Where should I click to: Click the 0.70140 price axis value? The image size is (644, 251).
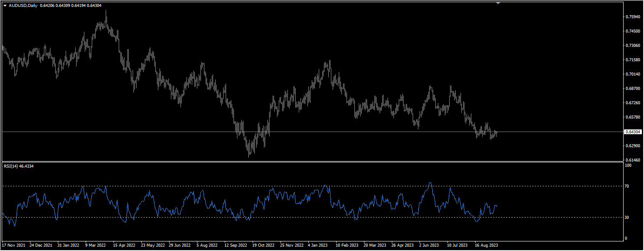[x=633, y=74]
